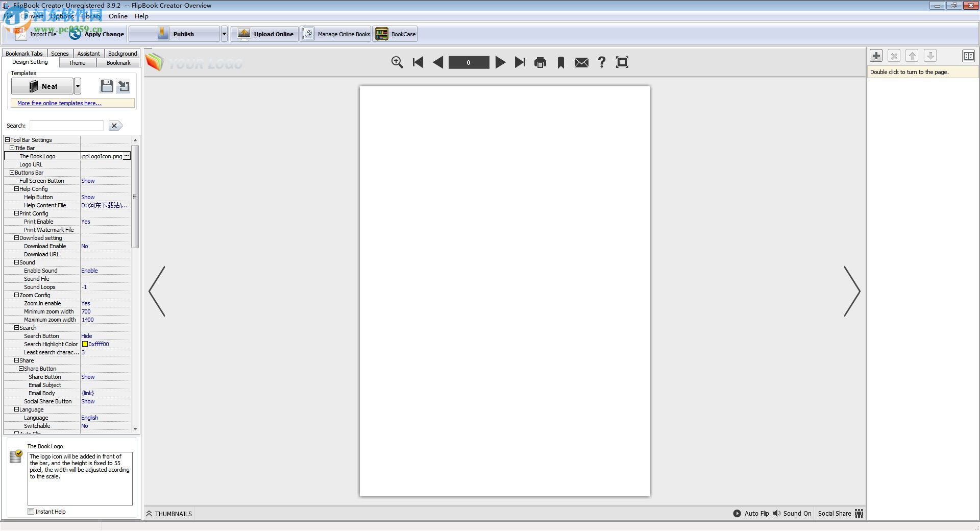Open the Options menu
The width and height of the screenshot is (980, 531).
61,16
